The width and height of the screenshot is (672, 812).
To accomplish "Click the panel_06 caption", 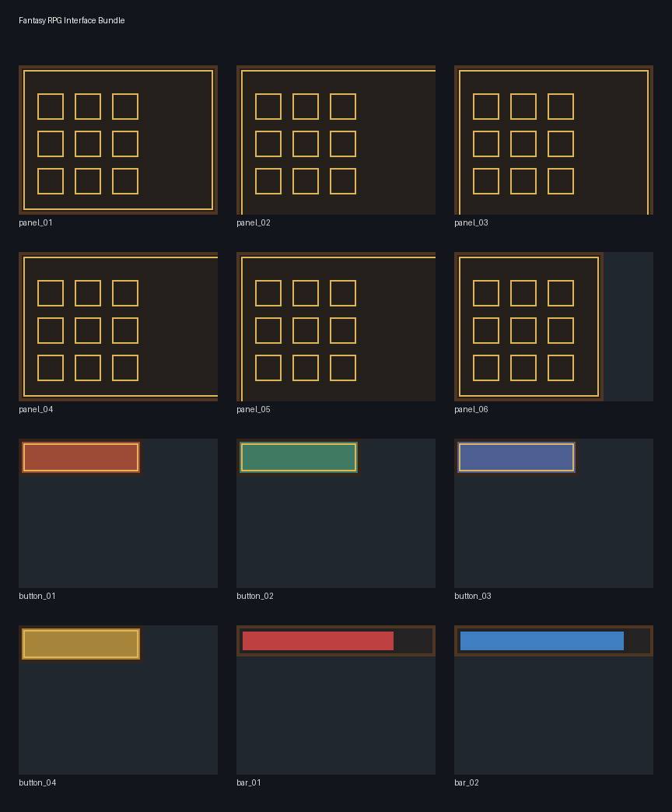I will [x=471, y=409].
